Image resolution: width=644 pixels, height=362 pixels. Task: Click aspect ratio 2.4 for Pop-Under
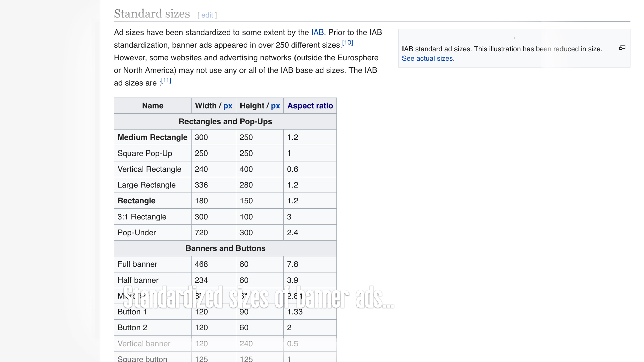tap(293, 233)
